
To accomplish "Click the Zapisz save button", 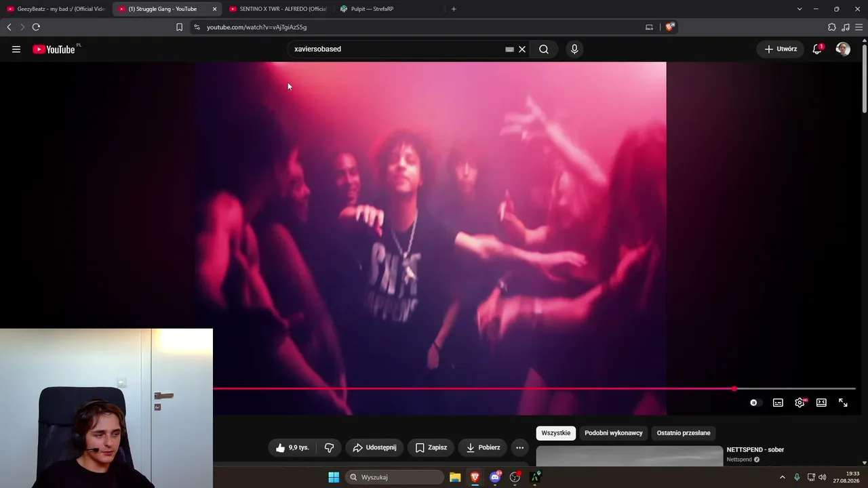I will 431,448.
